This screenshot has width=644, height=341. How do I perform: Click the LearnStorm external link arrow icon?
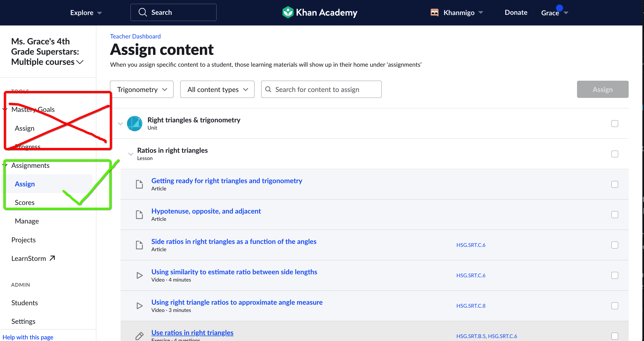(x=52, y=258)
